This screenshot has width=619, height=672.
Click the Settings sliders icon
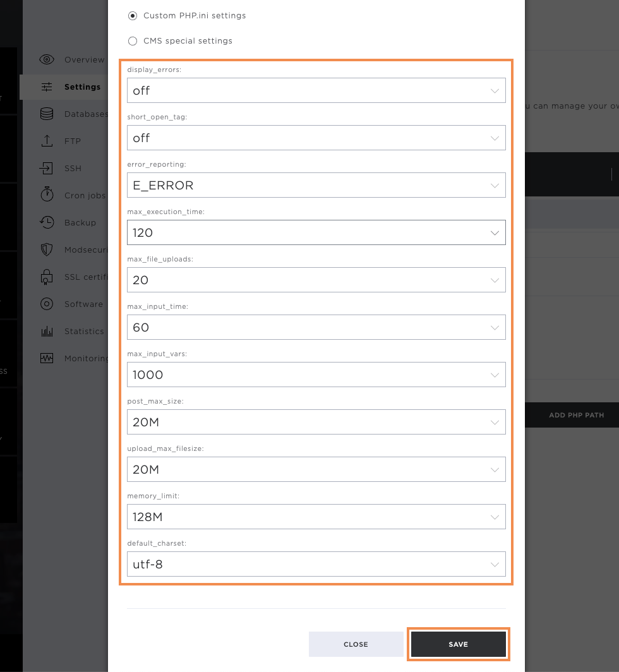pos(47,87)
